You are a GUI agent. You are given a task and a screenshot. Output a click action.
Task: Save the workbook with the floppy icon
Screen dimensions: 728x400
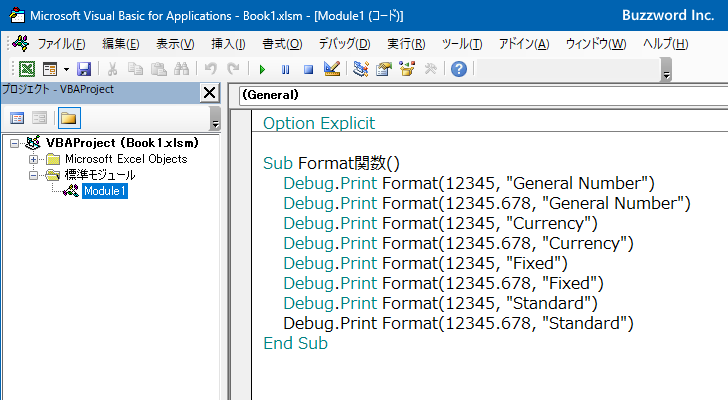84,69
